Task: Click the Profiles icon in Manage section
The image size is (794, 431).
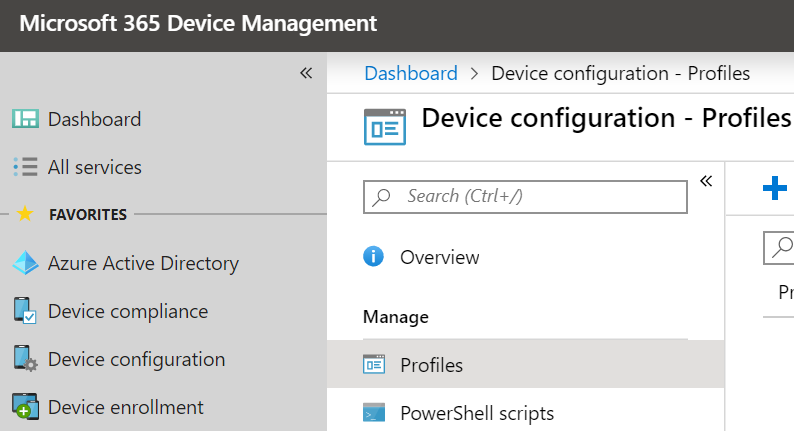Action: [x=374, y=365]
